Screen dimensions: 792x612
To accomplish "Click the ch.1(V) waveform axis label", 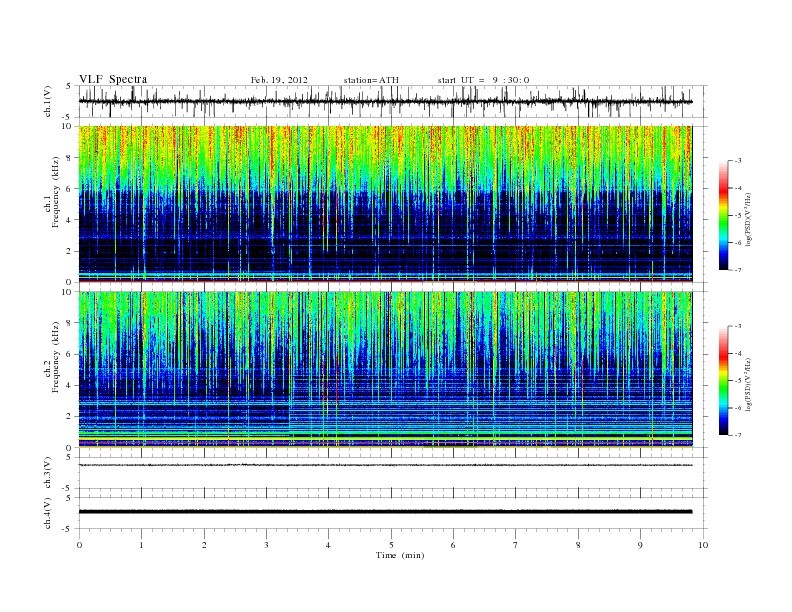I will [48, 102].
